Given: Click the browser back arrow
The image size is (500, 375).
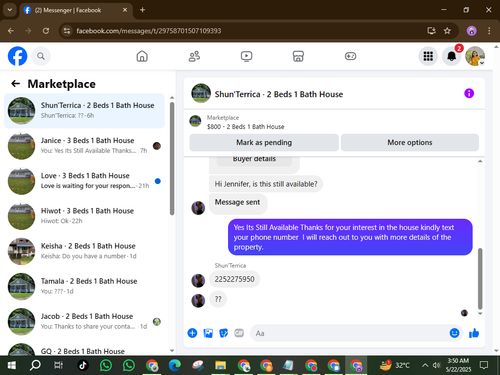Looking at the screenshot, I should tap(11, 31).
